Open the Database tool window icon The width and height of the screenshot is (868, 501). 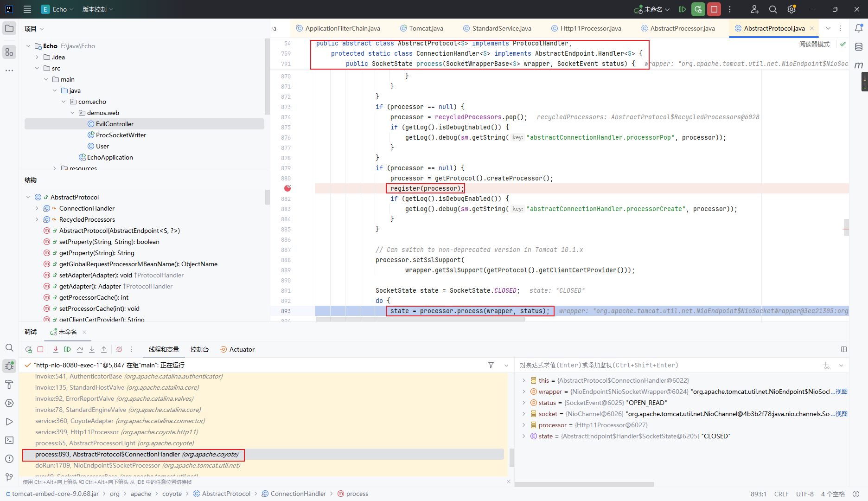859,47
